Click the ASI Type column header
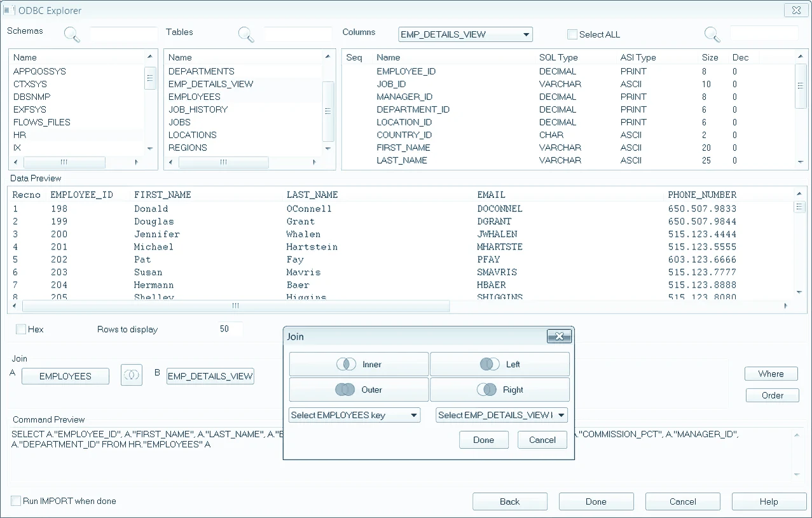The height and width of the screenshot is (518, 812). coord(638,57)
